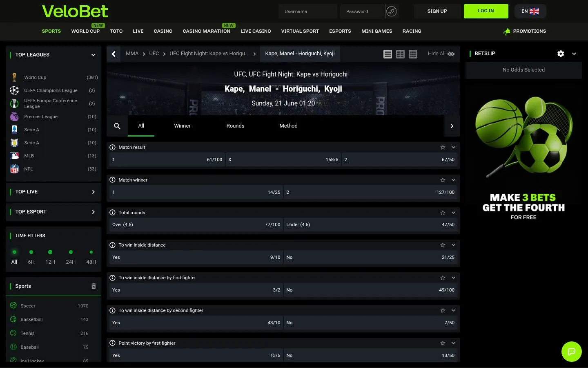The height and width of the screenshot is (368, 588).
Task: Expand the Top Live section
Action: coord(93,192)
